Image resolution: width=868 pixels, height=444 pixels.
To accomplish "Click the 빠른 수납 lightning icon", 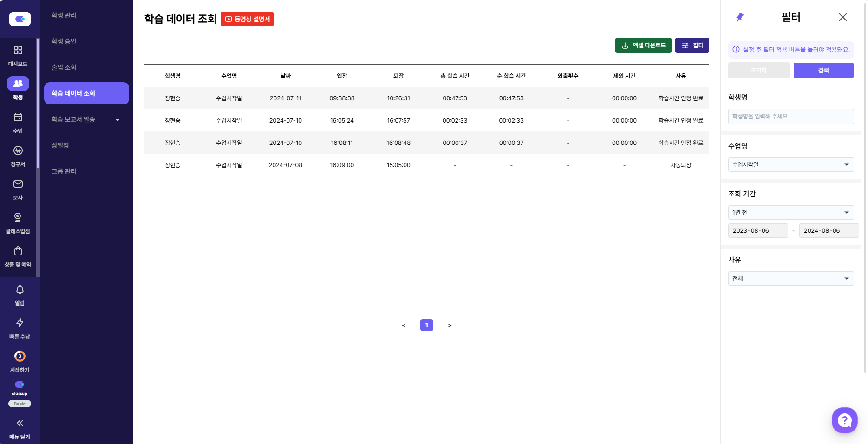I will point(20,323).
